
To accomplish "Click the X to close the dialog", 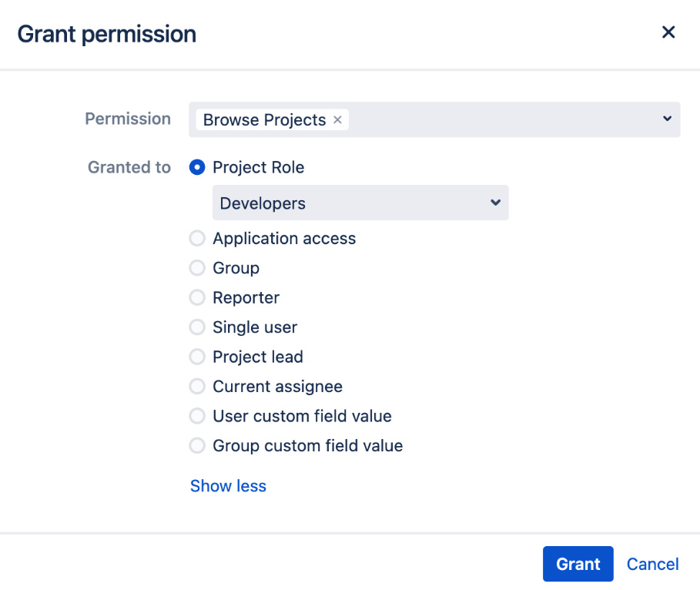I will click(668, 32).
